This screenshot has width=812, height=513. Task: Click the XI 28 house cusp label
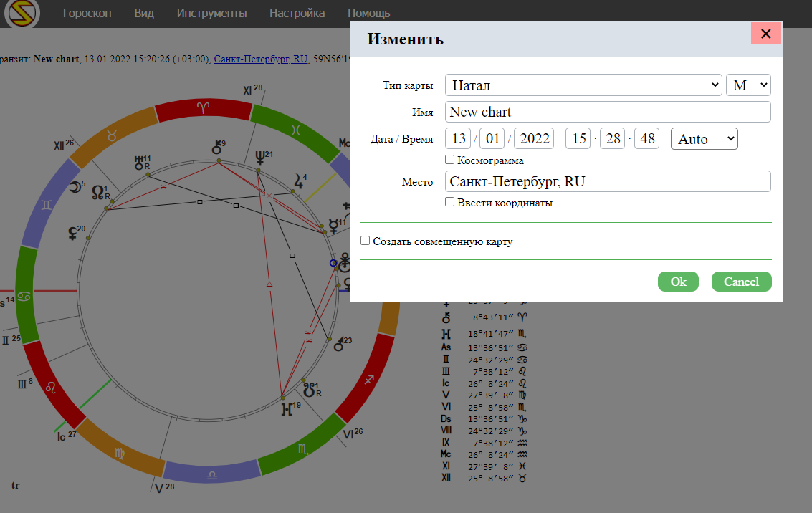tap(253, 90)
